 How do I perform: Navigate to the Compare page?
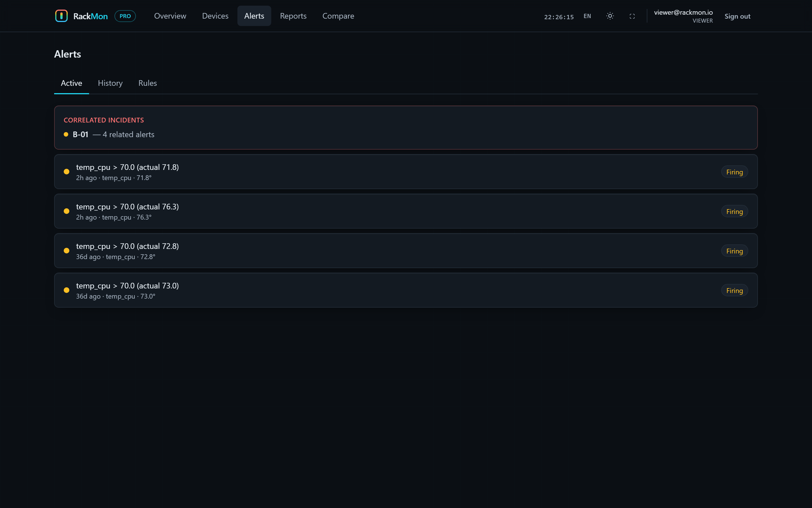pos(338,16)
